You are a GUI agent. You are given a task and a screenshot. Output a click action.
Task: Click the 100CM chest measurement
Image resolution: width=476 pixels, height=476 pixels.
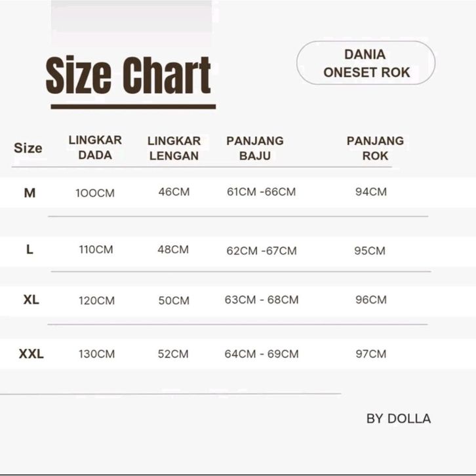pos(95,193)
